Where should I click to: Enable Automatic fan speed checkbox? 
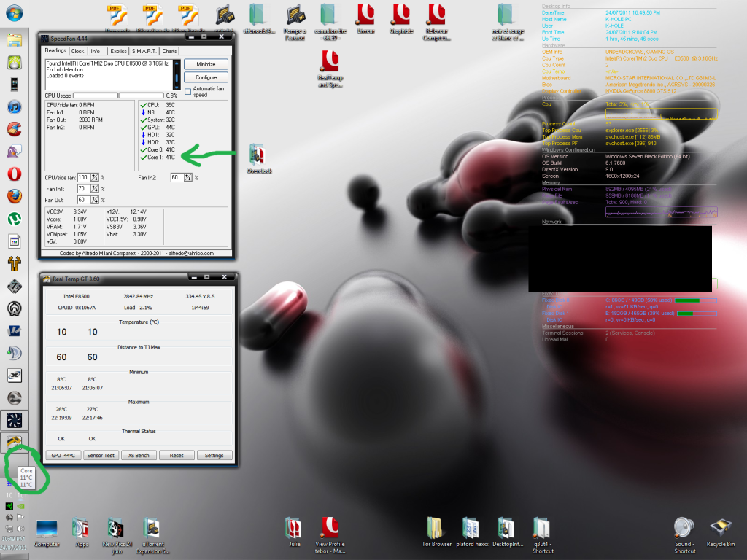coord(188,91)
